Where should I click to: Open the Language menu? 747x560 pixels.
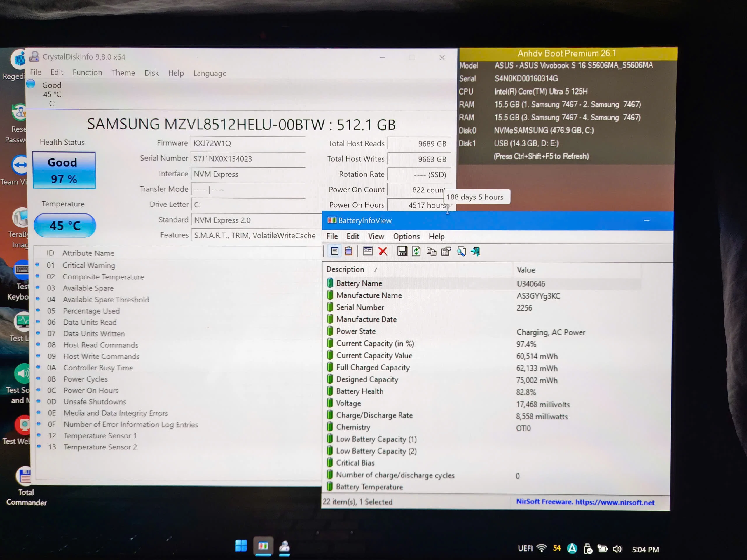point(210,73)
